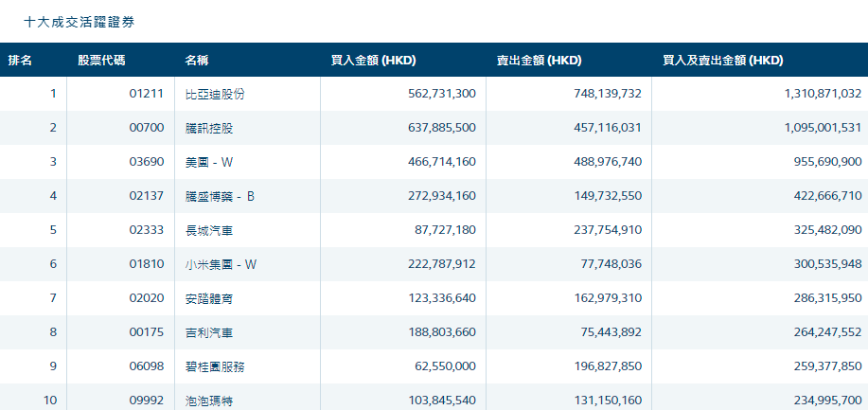Select the name 美團 - W
The image size is (868, 410).
(x=209, y=162)
